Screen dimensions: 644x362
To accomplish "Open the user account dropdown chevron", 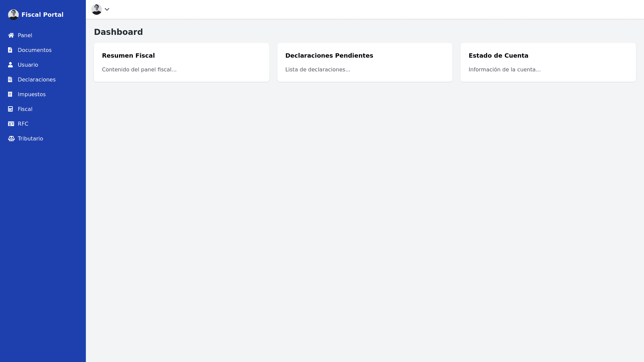I will 107,9.
